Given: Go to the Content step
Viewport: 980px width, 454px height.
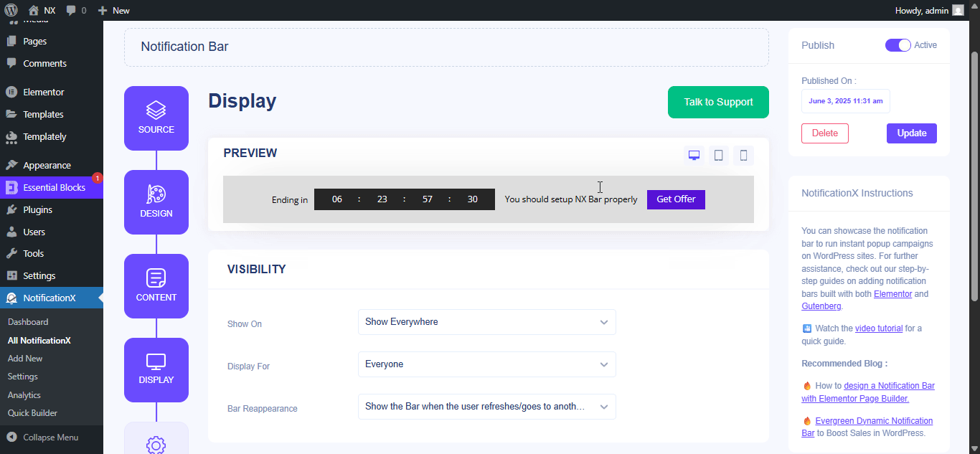Looking at the screenshot, I should (156, 286).
